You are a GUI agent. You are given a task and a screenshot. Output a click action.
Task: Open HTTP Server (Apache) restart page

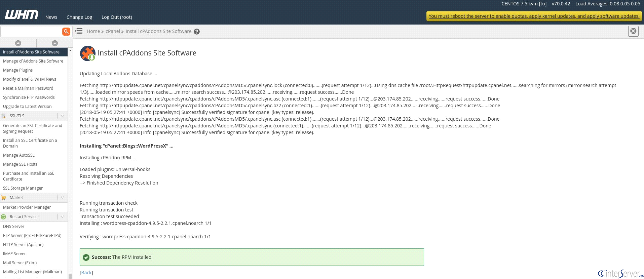(23, 245)
